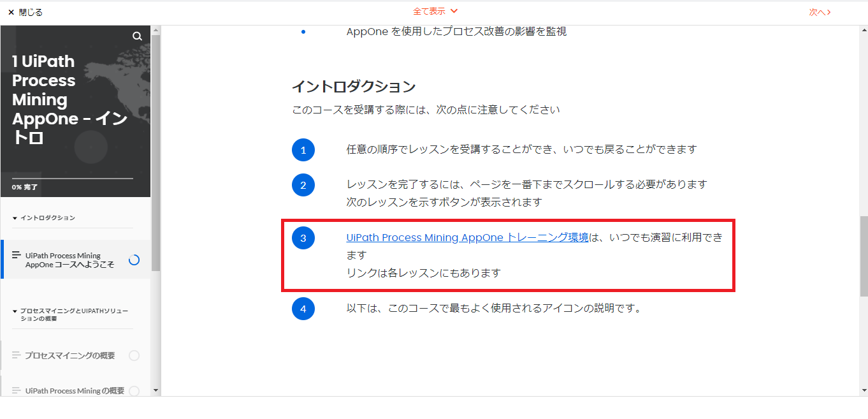Click progress circle for AppOne コースへようこそ lesson

[x=134, y=260]
